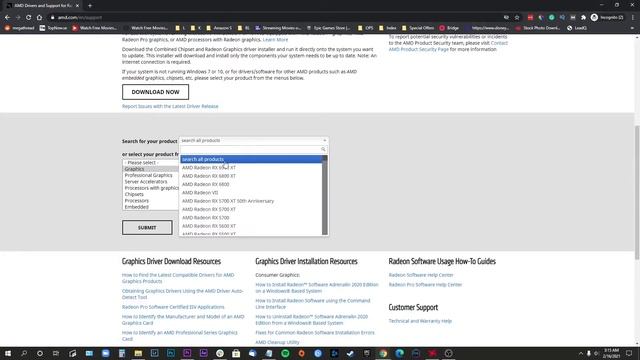Select Embedded category
Viewport: 640px width, 360px height.
(x=136, y=207)
